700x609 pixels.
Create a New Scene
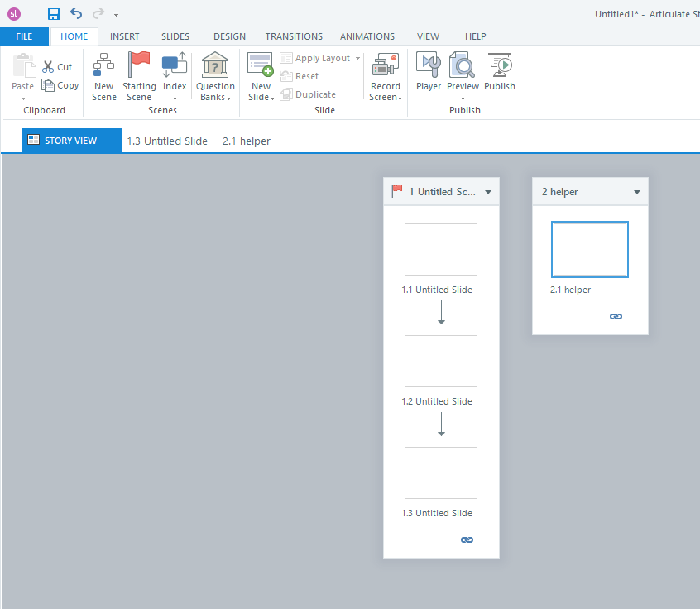click(x=104, y=76)
